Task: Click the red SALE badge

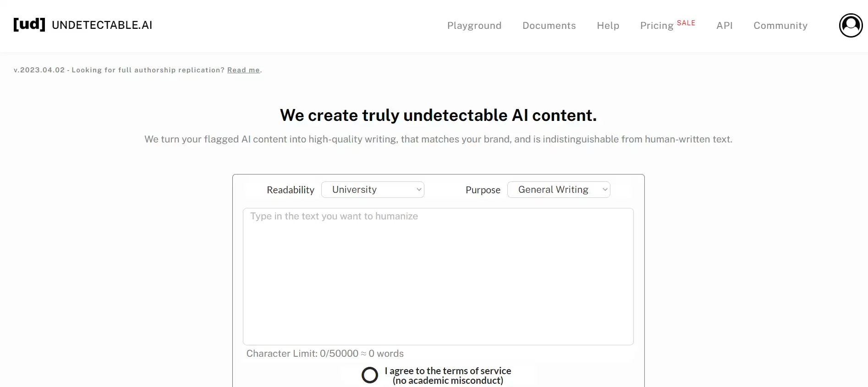Action: click(686, 23)
